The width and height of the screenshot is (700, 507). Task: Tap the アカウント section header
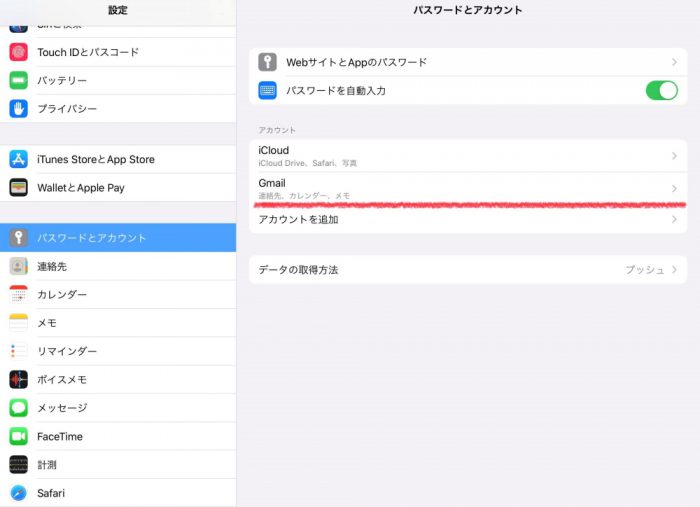click(x=277, y=130)
